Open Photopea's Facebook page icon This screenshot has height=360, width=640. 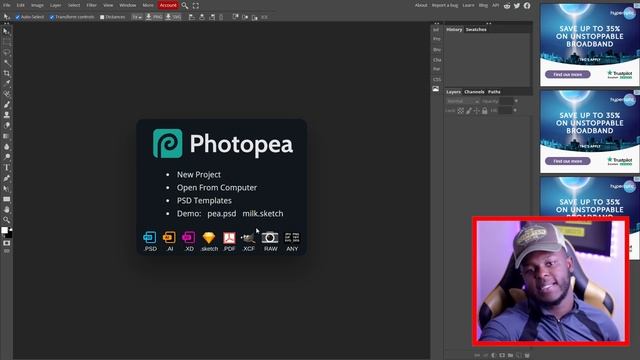[527, 5]
